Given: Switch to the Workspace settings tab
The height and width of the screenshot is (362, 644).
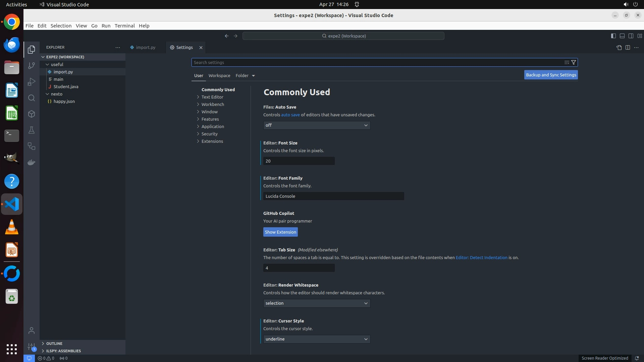Looking at the screenshot, I should coord(219,76).
